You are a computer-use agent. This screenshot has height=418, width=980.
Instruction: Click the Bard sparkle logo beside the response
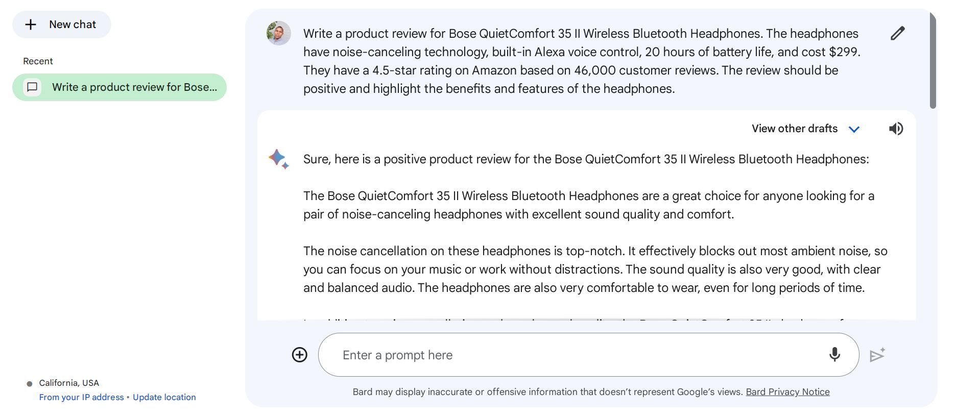pyautogui.click(x=276, y=159)
